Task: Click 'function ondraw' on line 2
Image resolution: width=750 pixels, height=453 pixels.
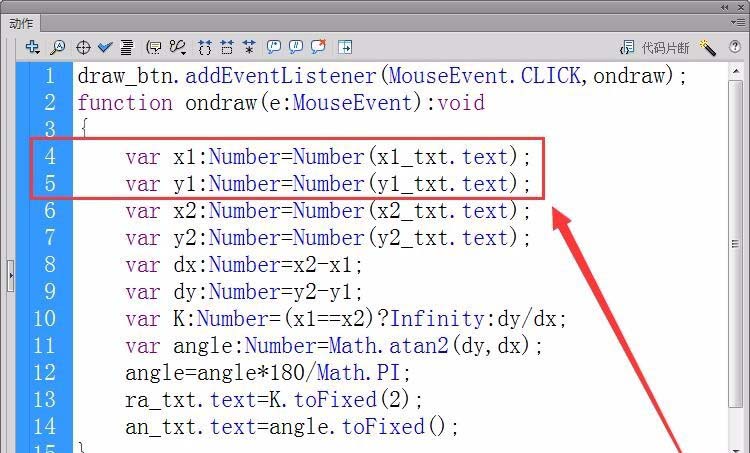Action: [x=281, y=103]
